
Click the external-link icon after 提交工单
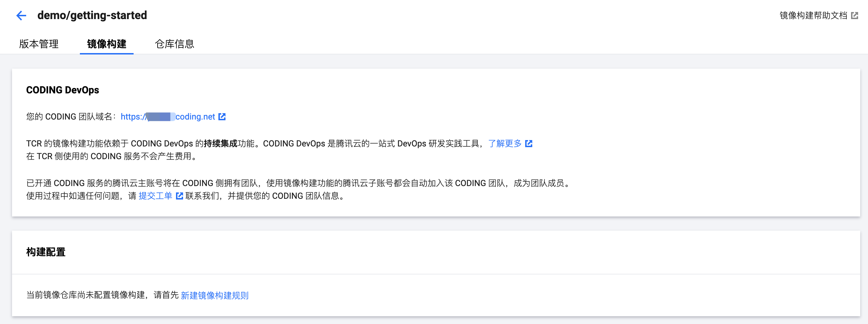[180, 196]
